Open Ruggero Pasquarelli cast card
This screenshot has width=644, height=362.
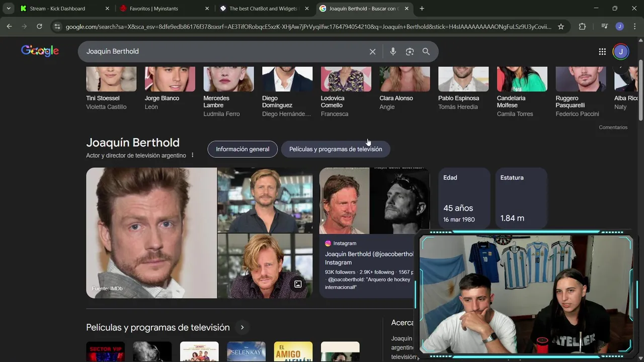click(x=581, y=92)
